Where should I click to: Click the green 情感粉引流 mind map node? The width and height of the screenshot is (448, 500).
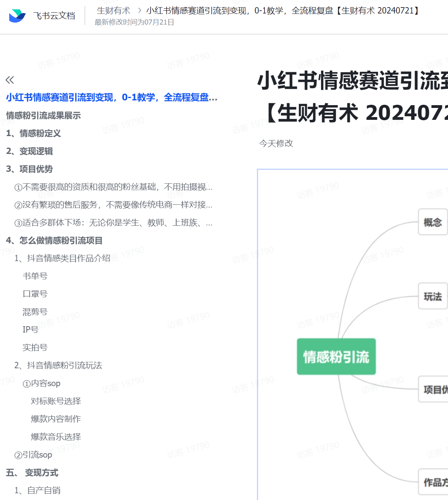pos(336,357)
